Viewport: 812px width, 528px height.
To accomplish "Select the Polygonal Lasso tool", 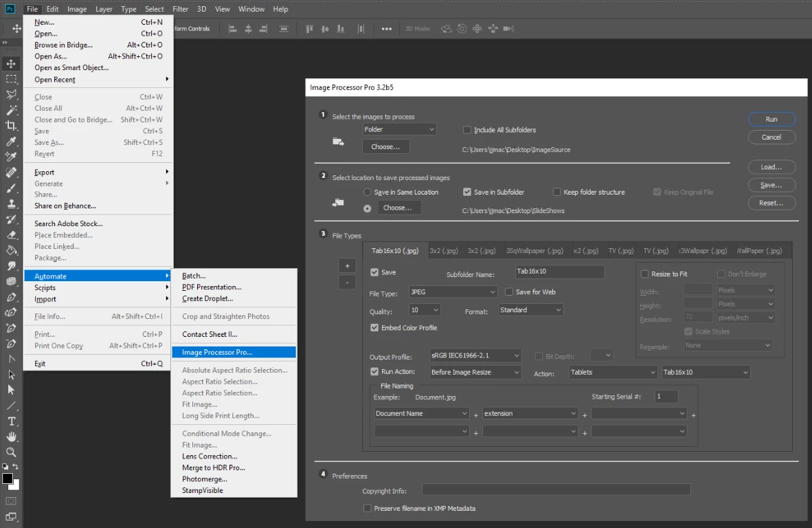I will (11, 95).
